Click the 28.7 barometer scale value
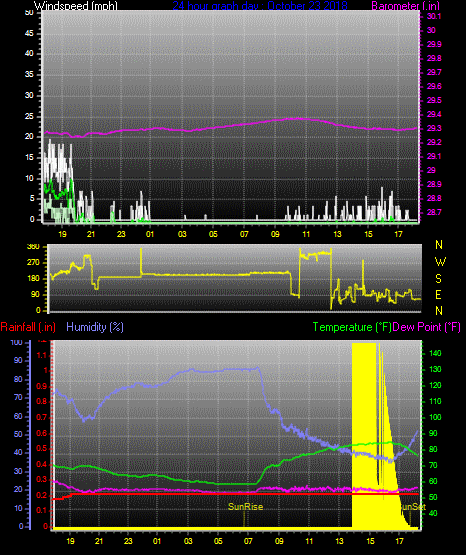The image size is (466, 555). [x=434, y=212]
